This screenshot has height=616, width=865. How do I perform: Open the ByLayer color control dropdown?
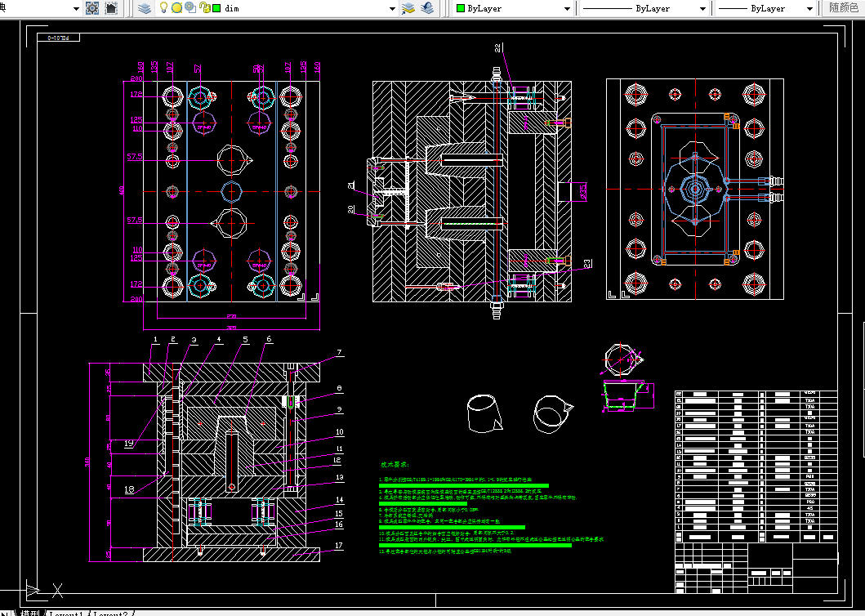coord(567,9)
